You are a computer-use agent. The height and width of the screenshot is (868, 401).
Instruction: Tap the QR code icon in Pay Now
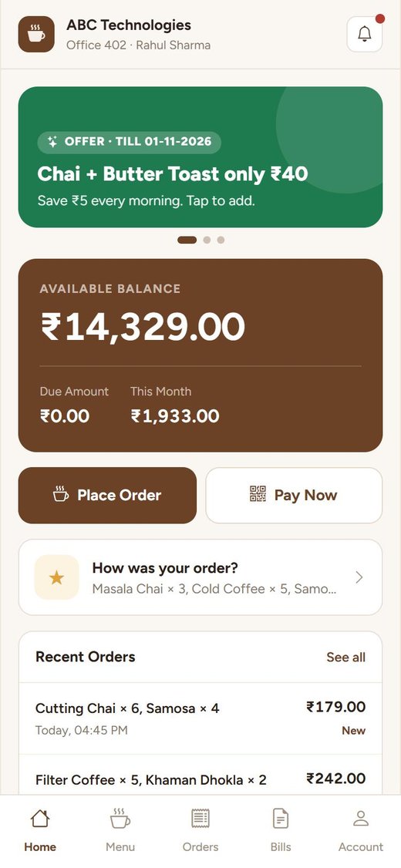(x=258, y=494)
